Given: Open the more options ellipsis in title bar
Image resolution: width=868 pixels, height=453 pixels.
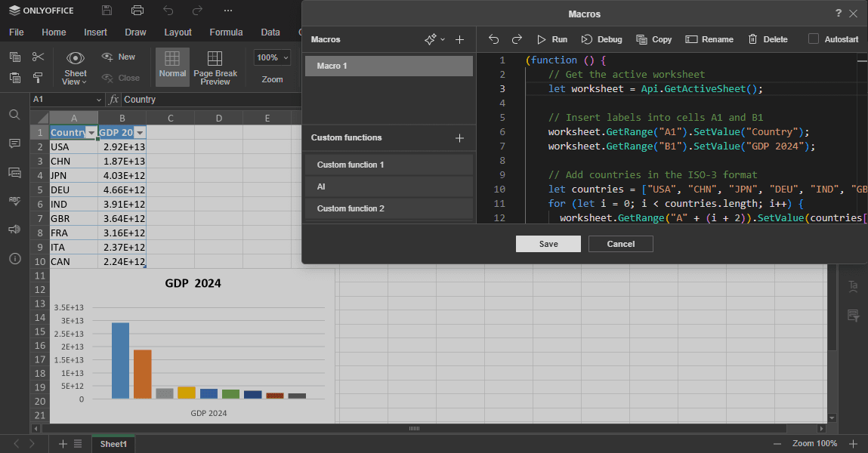Looking at the screenshot, I should coord(228,11).
